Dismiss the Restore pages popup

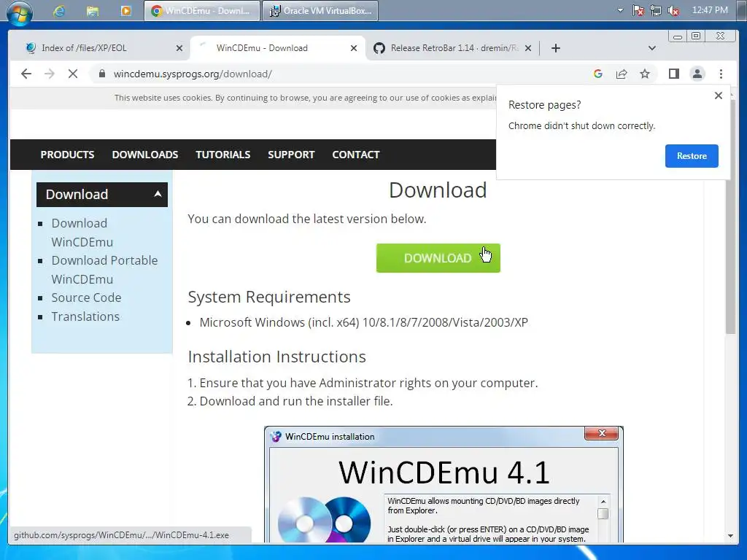click(719, 96)
